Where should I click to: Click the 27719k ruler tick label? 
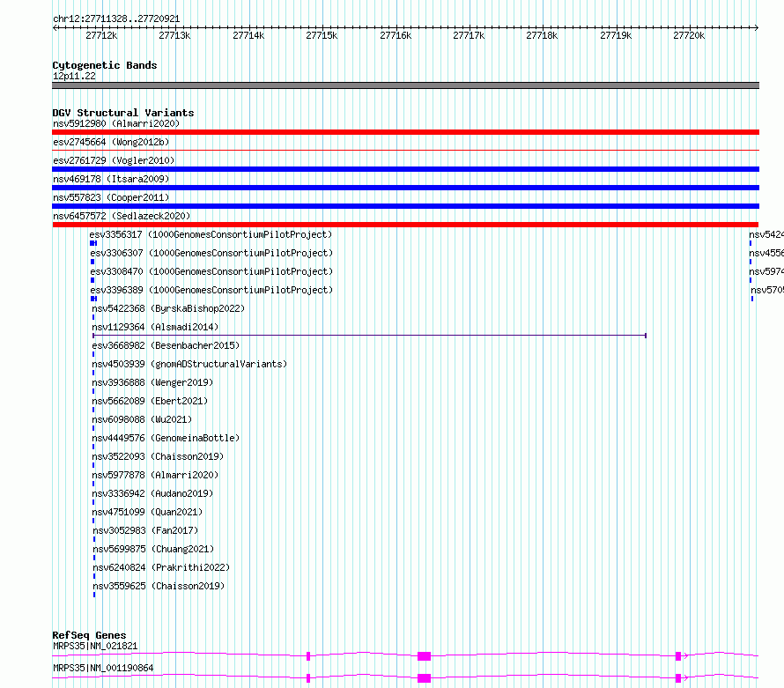pos(616,35)
